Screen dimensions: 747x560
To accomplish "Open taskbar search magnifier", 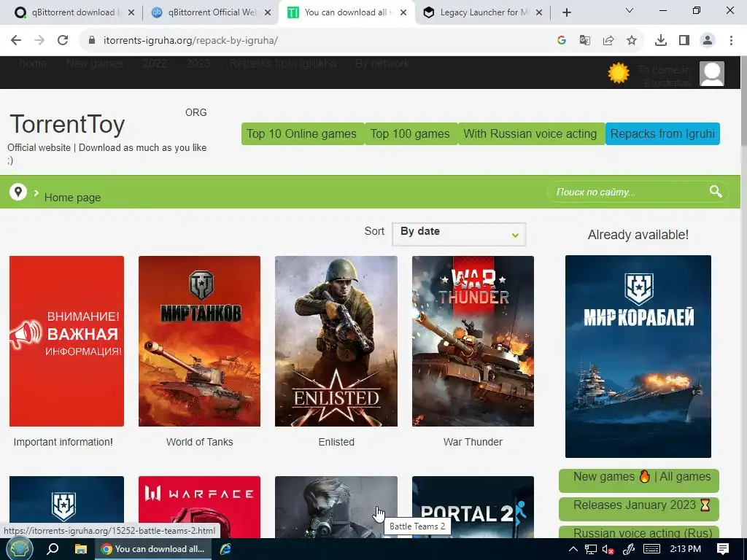I will tap(53, 549).
